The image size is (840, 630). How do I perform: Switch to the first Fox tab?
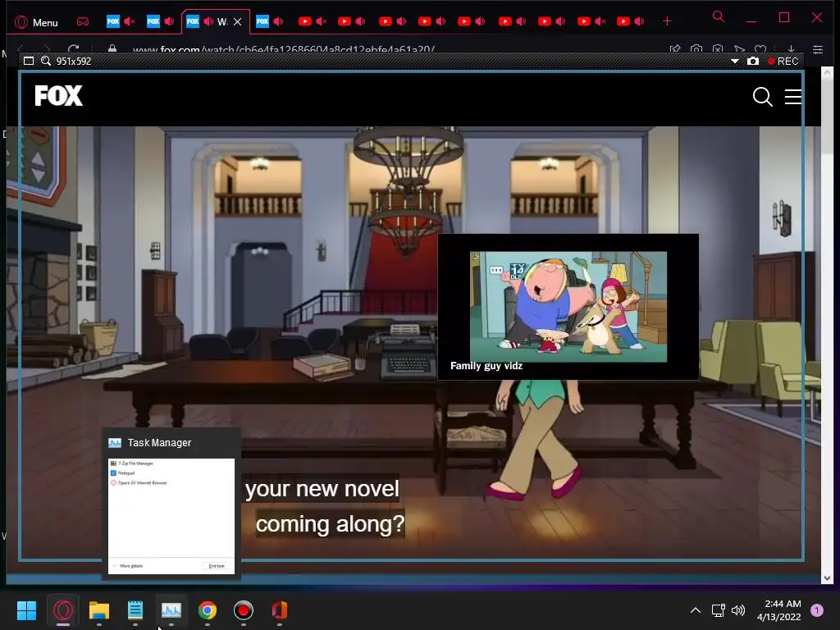113,21
